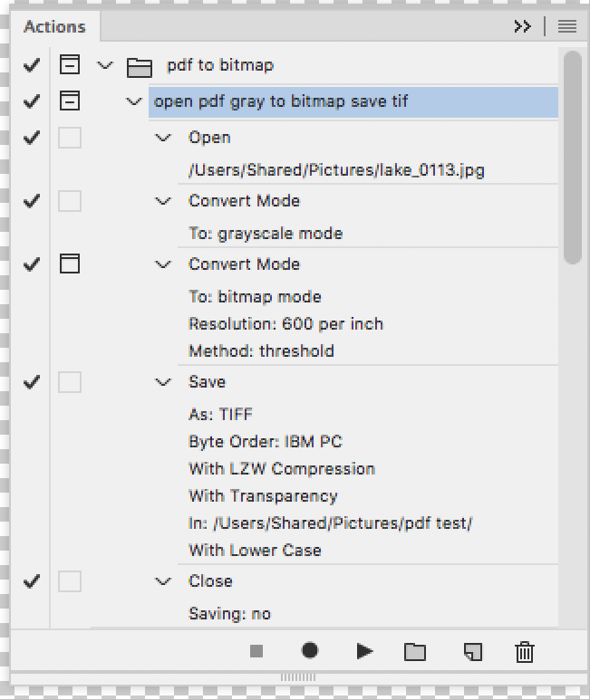Image resolution: width=590 pixels, height=700 pixels.
Task: Create a new action page icon
Action: click(x=472, y=651)
